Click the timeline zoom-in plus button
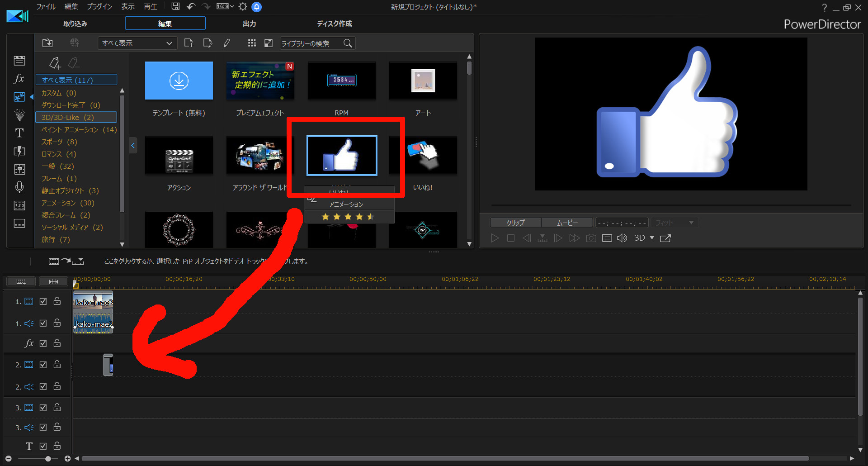868x466 pixels. (x=67, y=459)
